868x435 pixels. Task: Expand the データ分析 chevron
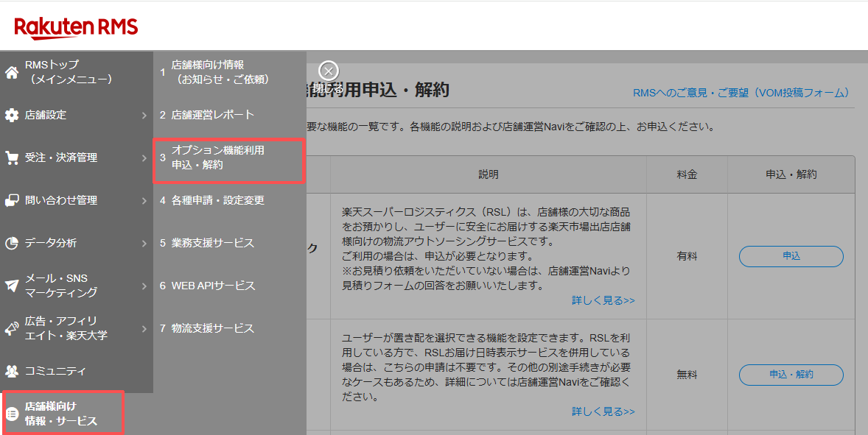(144, 243)
